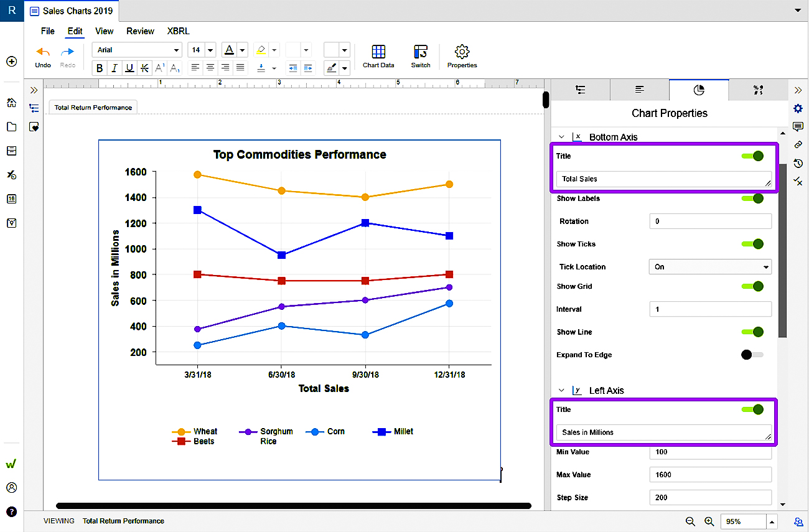Image resolution: width=809 pixels, height=532 pixels.
Task: Open the Review menu
Action: pyautogui.click(x=140, y=31)
